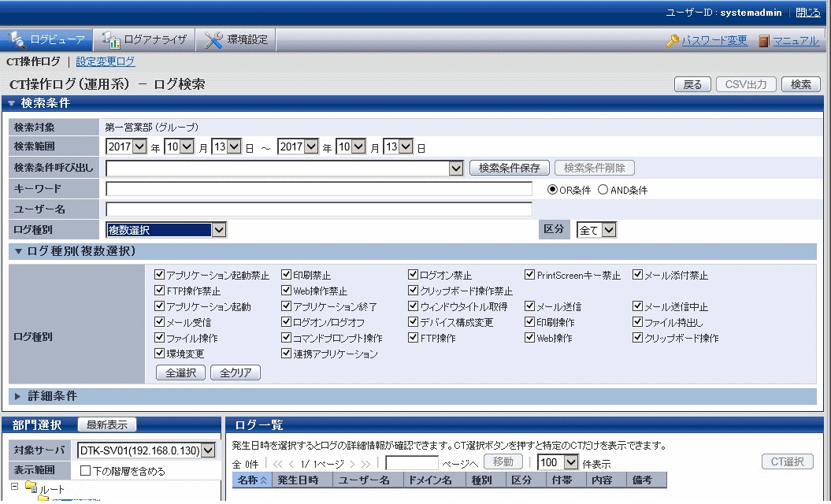
Task: Enable 下の階層を含める checkbox
Action: [x=86, y=471]
